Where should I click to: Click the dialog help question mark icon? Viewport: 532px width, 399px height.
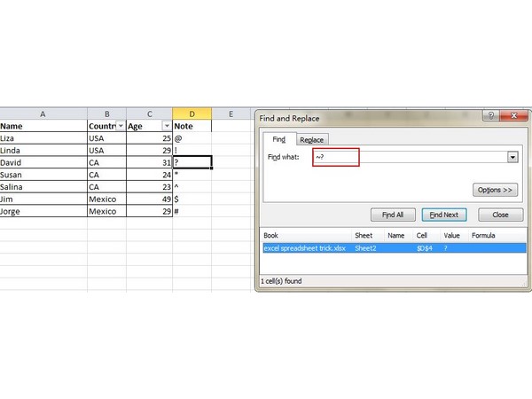[490, 115]
